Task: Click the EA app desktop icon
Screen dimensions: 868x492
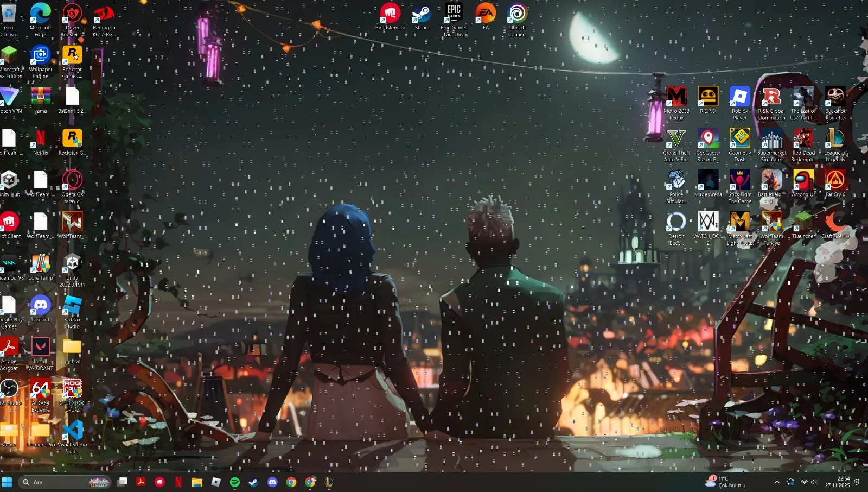Action: click(x=486, y=16)
